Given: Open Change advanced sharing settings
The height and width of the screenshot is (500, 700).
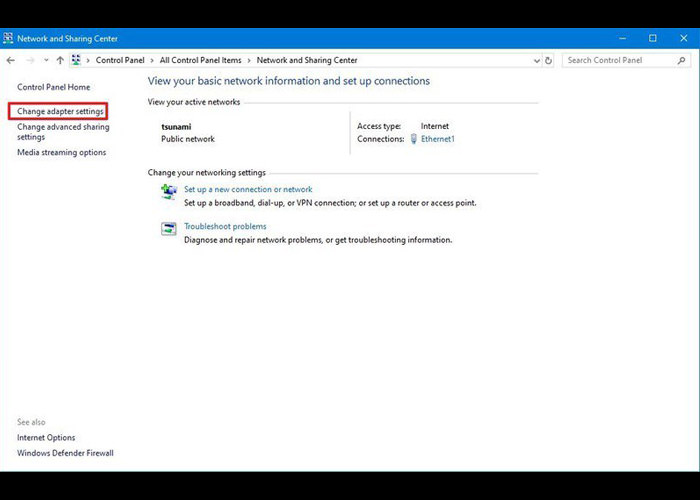Looking at the screenshot, I should (x=63, y=132).
